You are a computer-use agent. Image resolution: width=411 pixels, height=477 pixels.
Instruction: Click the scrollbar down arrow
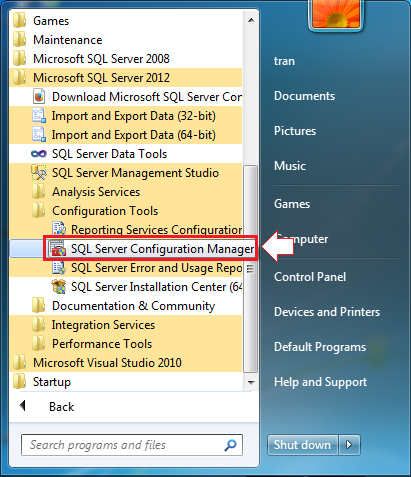251,382
